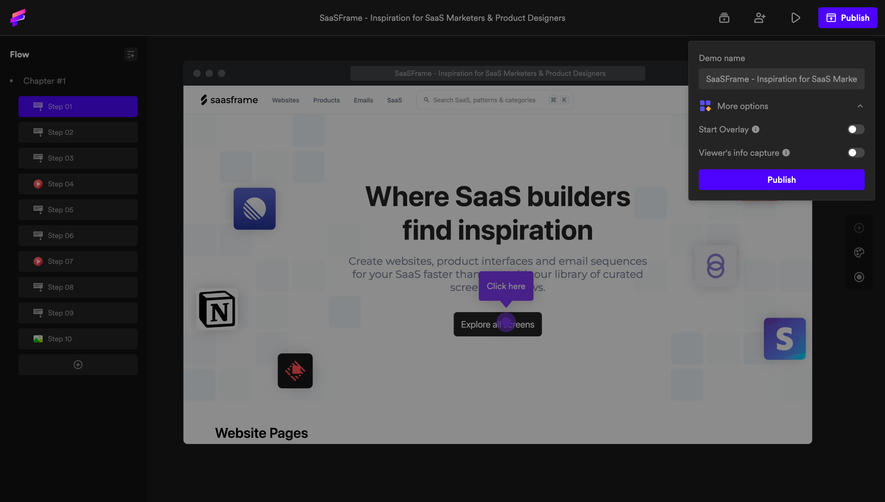Click the Website Pages heading
This screenshot has height=502, width=885.
[x=261, y=433]
